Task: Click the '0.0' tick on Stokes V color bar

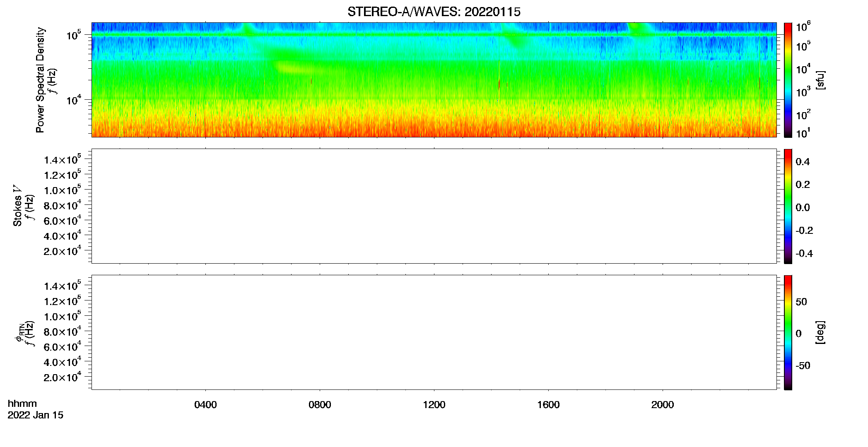Action: [x=803, y=208]
